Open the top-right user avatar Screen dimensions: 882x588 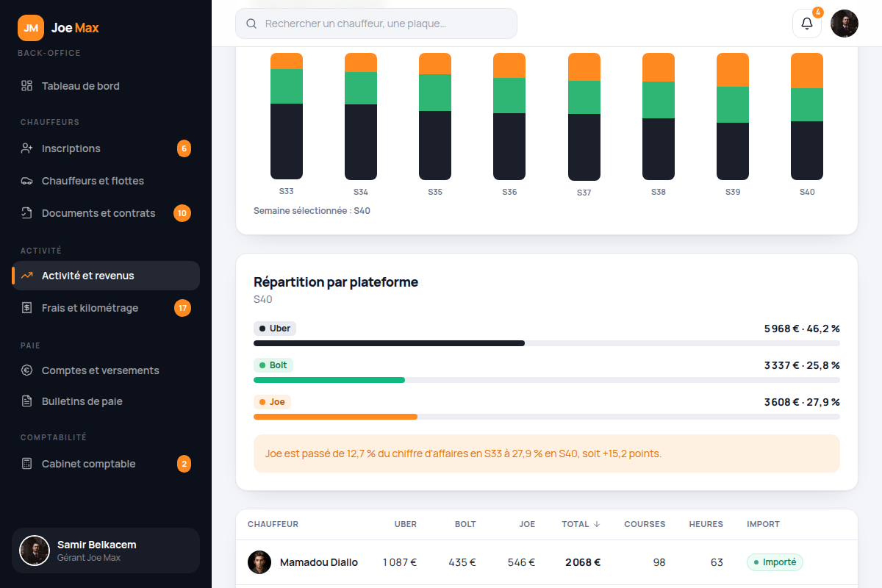pos(845,24)
